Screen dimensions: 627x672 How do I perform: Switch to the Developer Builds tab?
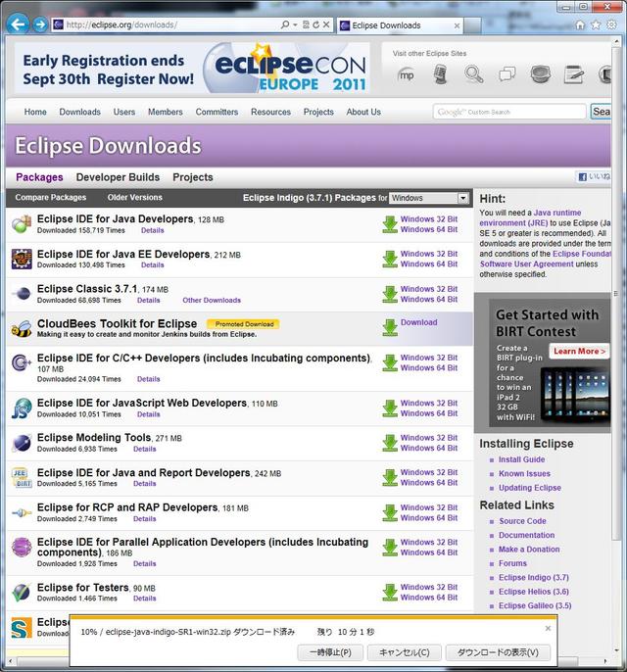[118, 177]
